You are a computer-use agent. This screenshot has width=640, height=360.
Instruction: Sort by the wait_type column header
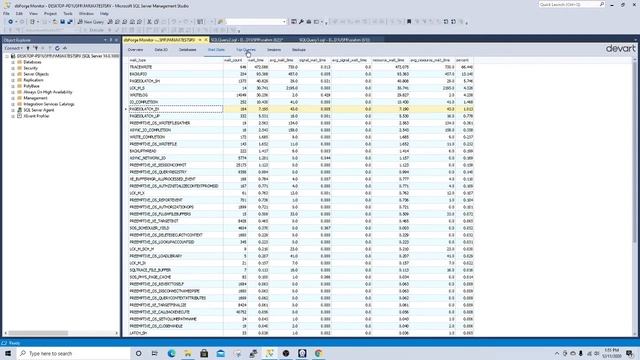pyautogui.click(x=176, y=60)
